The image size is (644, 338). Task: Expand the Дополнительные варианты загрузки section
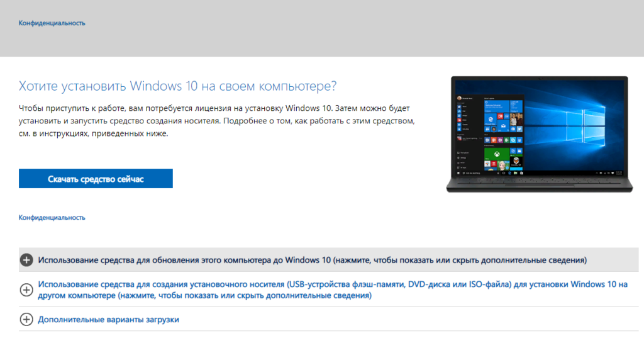click(108, 320)
